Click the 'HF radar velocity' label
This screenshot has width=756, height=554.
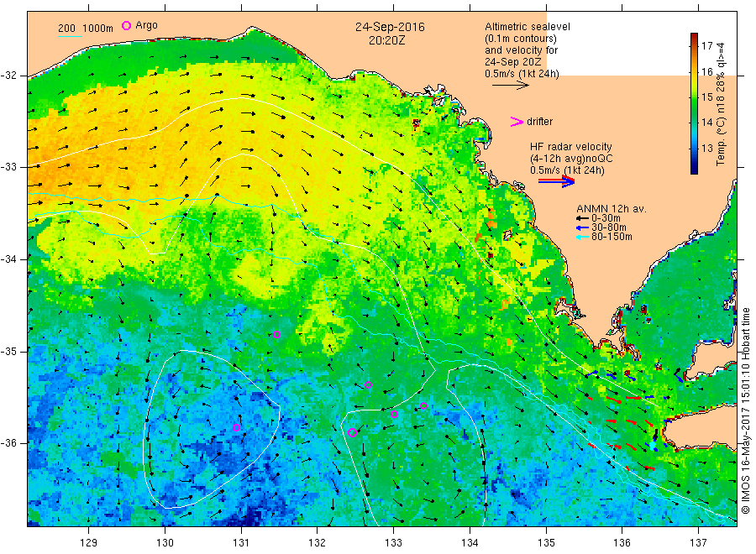point(571,146)
